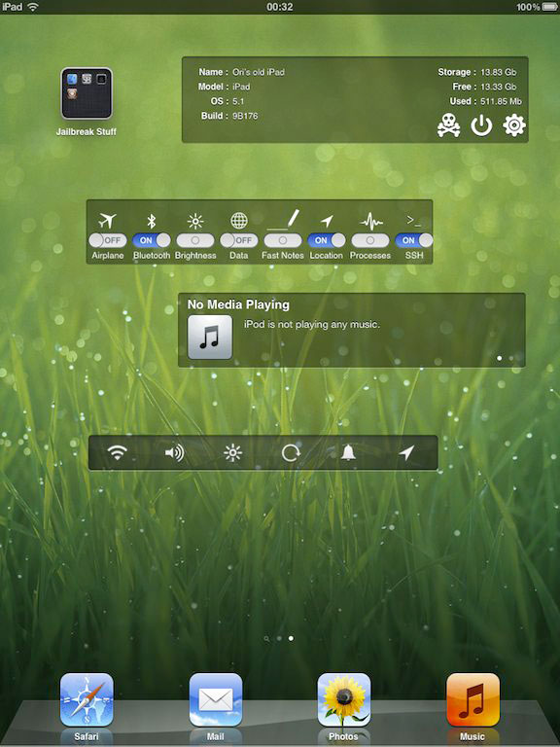This screenshot has height=747, width=560.
Task: Tap the speaker volume icon
Action: [175, 452]
